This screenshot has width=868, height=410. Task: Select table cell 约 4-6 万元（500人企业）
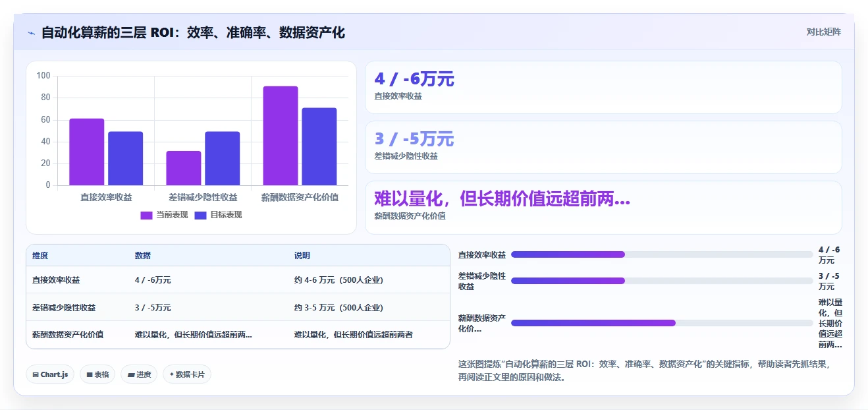[x=339, y=280]
